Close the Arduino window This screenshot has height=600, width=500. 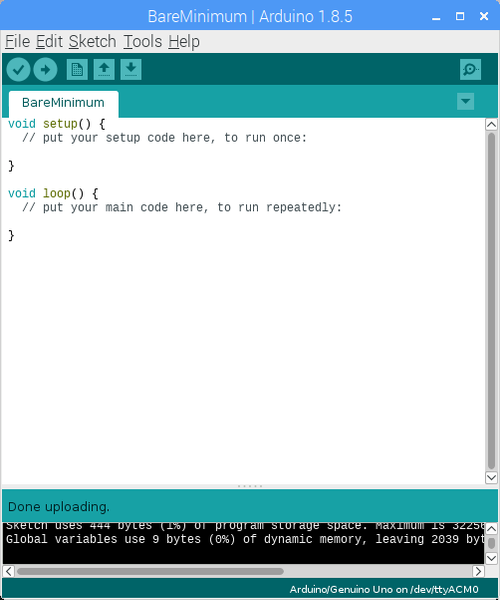pyautogui.click(x=484, y=16)
